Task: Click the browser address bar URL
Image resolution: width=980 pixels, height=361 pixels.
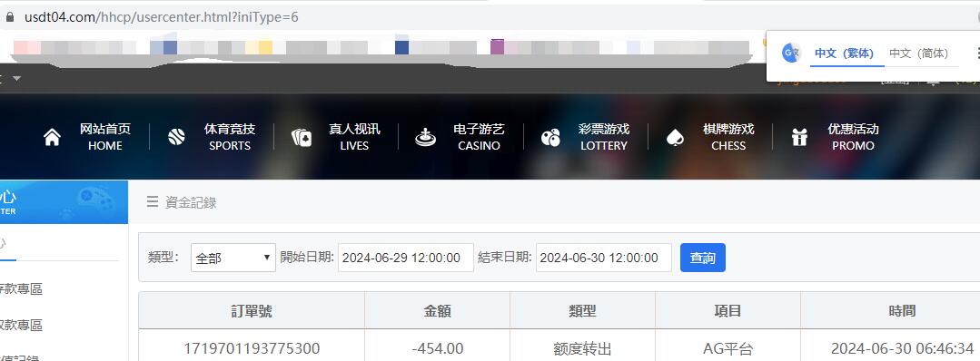Action: pos(162,17)
